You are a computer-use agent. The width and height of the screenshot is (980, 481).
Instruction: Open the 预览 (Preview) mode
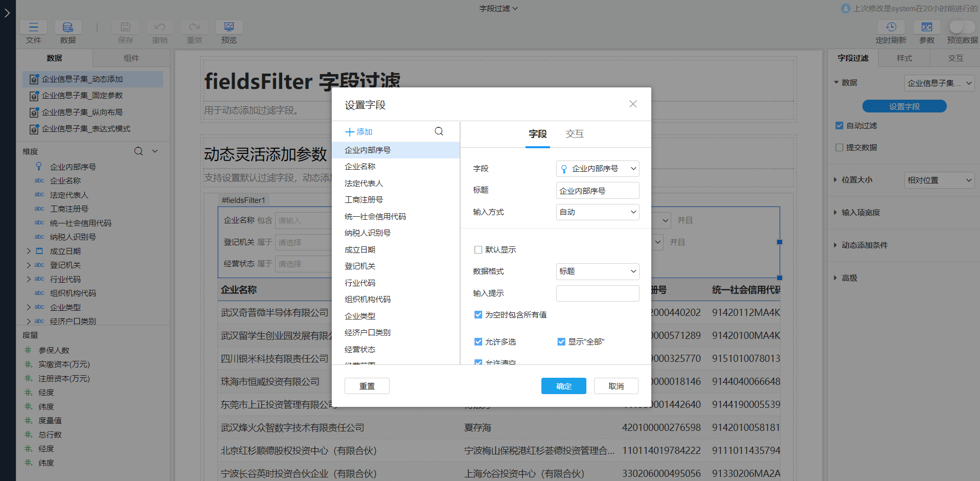(229, 31)
